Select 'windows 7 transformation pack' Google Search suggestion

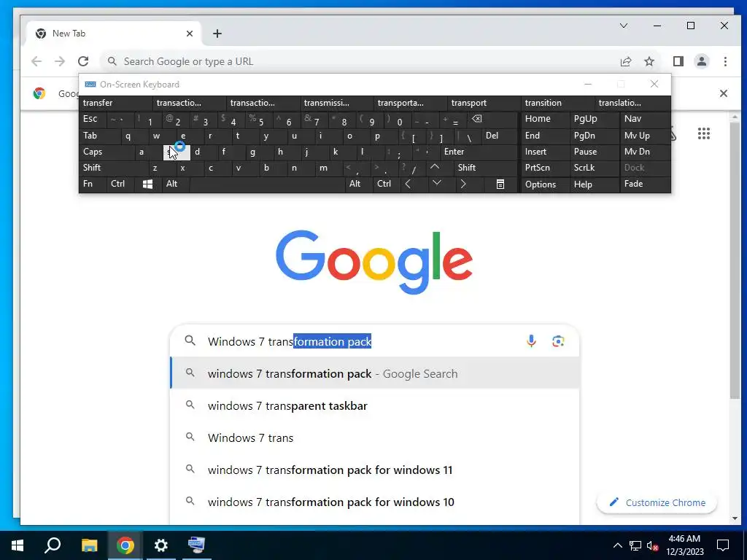375,374
